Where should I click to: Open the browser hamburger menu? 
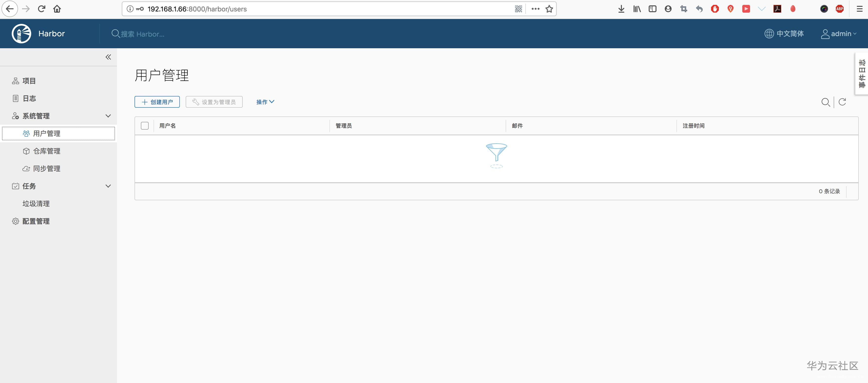pos(859,9)
